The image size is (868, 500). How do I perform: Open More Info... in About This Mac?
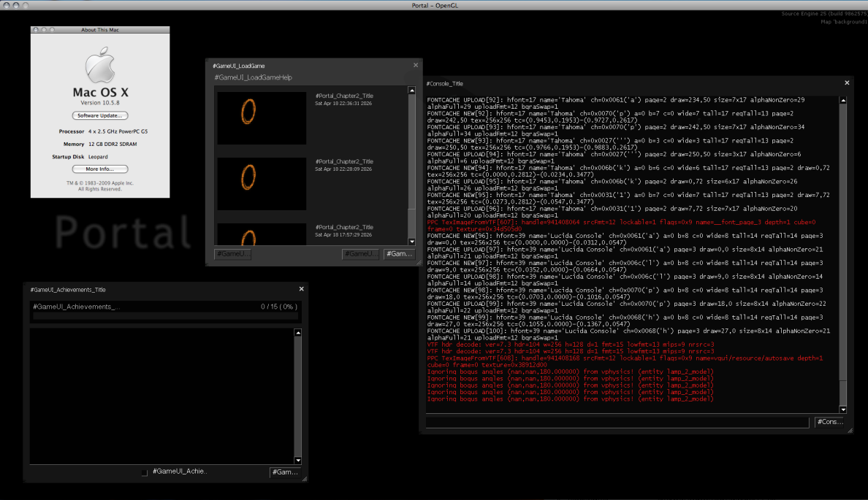pos(100,169)
